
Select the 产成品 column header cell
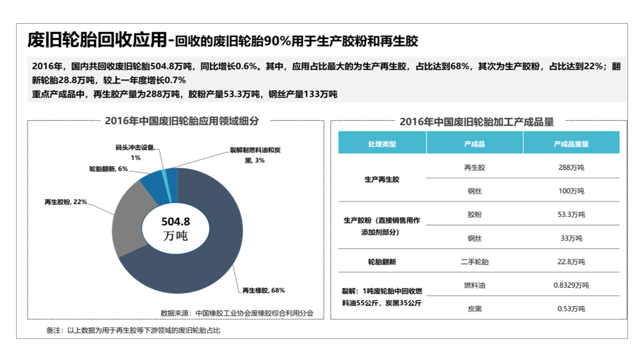474,144
